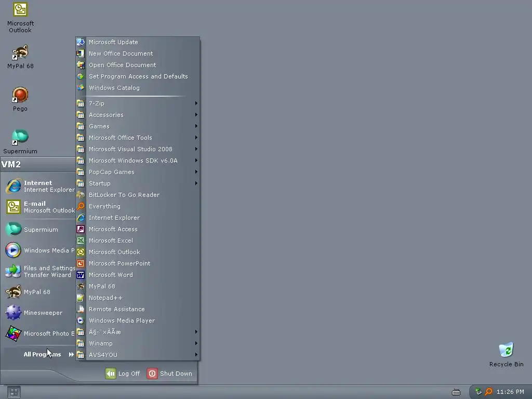The width and height of the screenshot is (532, 399).
Task: Click the Files and Settings Transfer Wizard icon
Action: pos(13,271)
